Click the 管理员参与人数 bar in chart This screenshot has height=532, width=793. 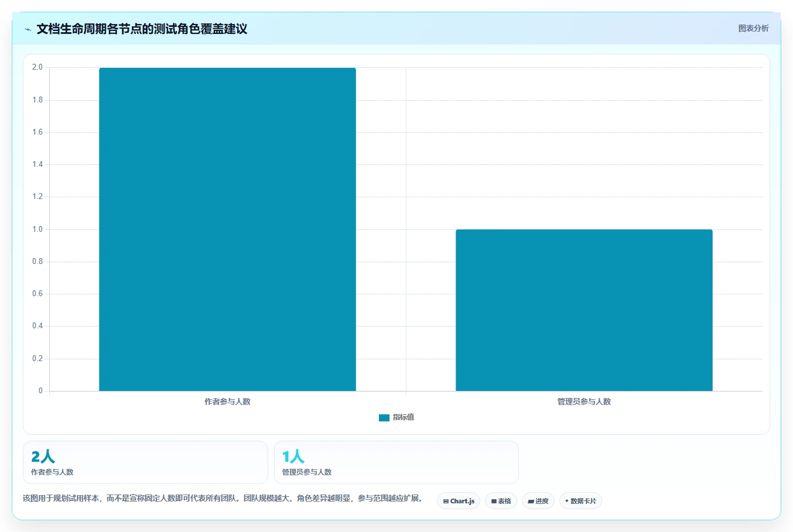click(584, 310)
